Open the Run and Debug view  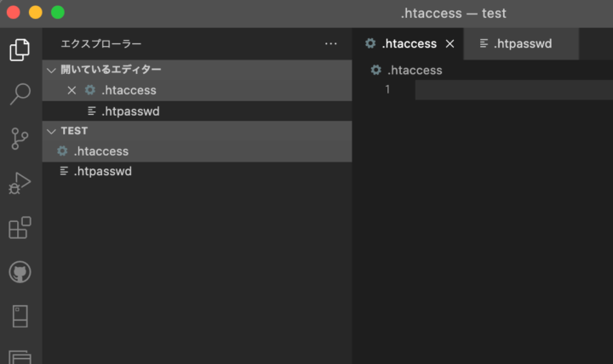20,183
